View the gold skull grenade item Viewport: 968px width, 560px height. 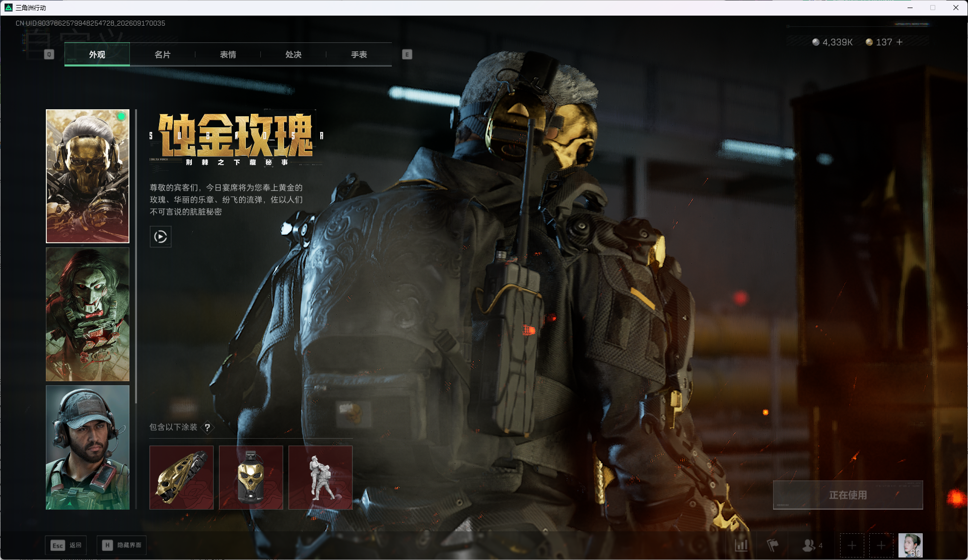(x=251, y=477)
